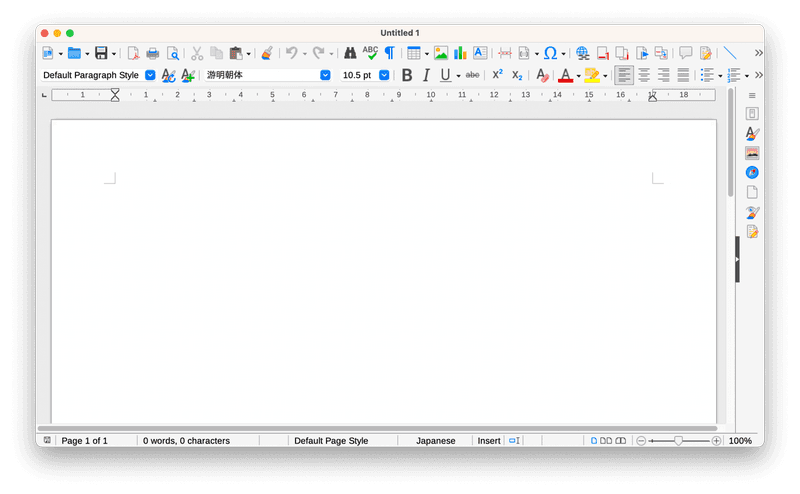Toggle strikethrough formatting
Viewport: 800px width, 494px height.
tap(472, 76)
